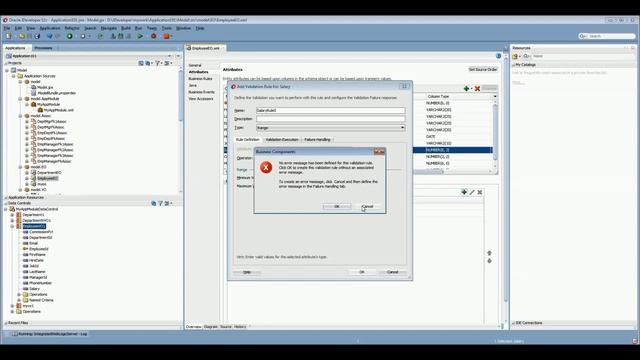This screenshot has width=640, height=360.
Task: Open the Application001 selector dropdown
Action: coord(169,56)
